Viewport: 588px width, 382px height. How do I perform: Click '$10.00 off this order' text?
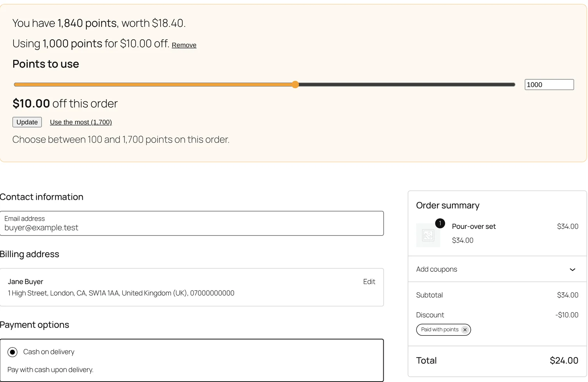65,104
